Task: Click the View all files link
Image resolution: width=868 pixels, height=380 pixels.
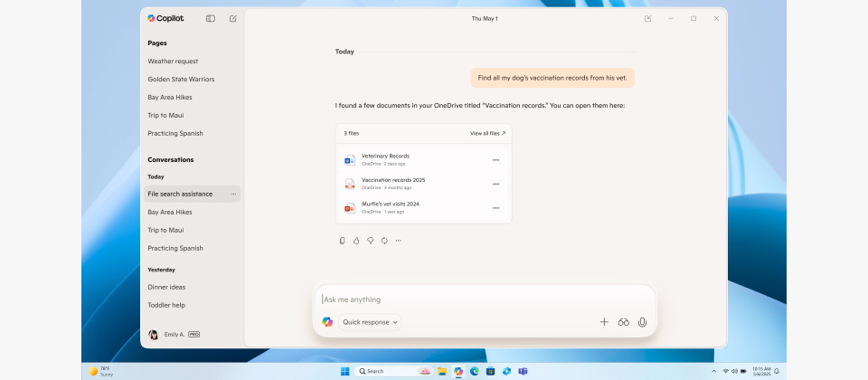Action: pos(487,133)
